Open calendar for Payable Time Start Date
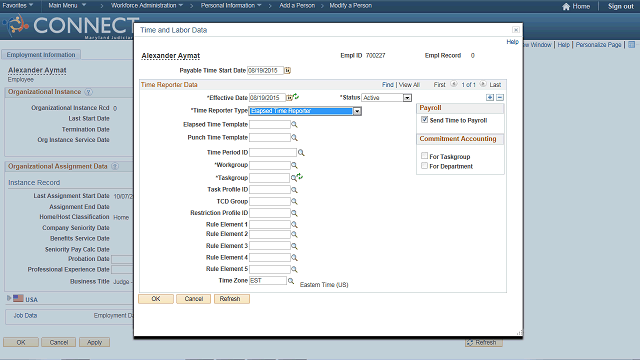 (x=287, y=71)
